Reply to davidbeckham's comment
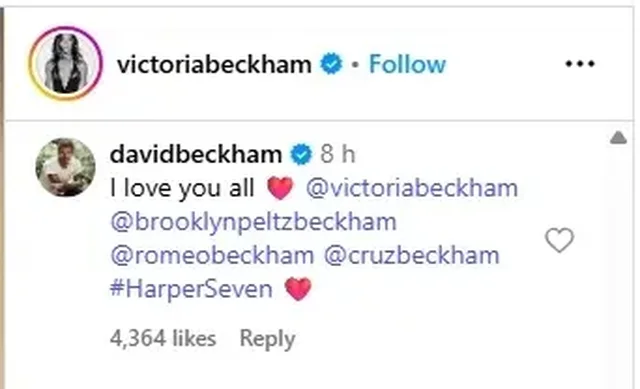This screenshot has width=640, height=389. click(267, 339)
